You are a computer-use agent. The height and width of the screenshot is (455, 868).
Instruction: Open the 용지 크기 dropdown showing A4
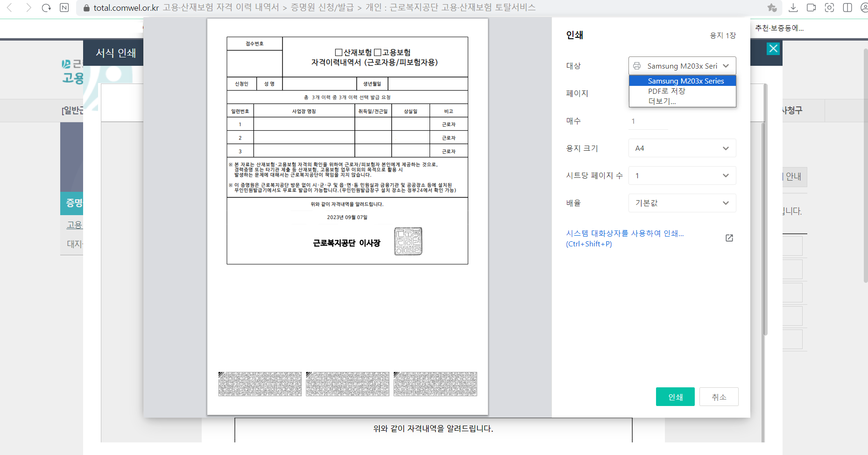pos(682,148)
